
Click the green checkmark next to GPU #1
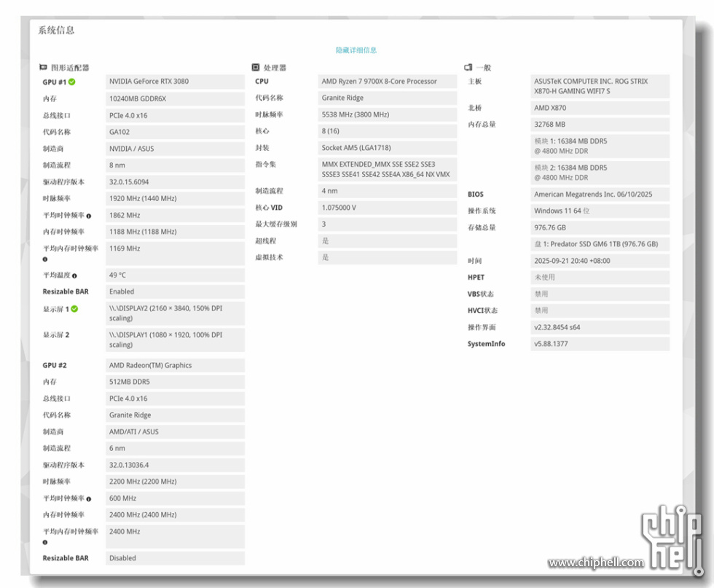pos(72,82)
